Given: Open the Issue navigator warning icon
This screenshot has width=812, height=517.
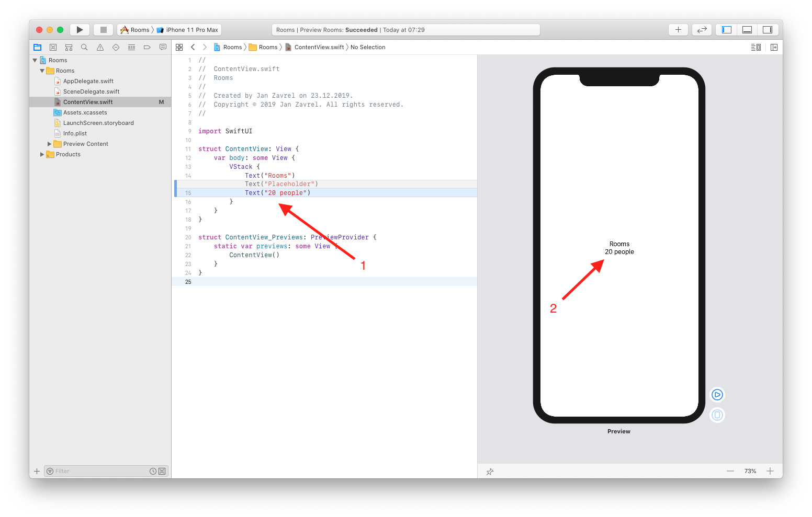Looking at the screenshot, I should pyautogui.click(x=100, y=47).
